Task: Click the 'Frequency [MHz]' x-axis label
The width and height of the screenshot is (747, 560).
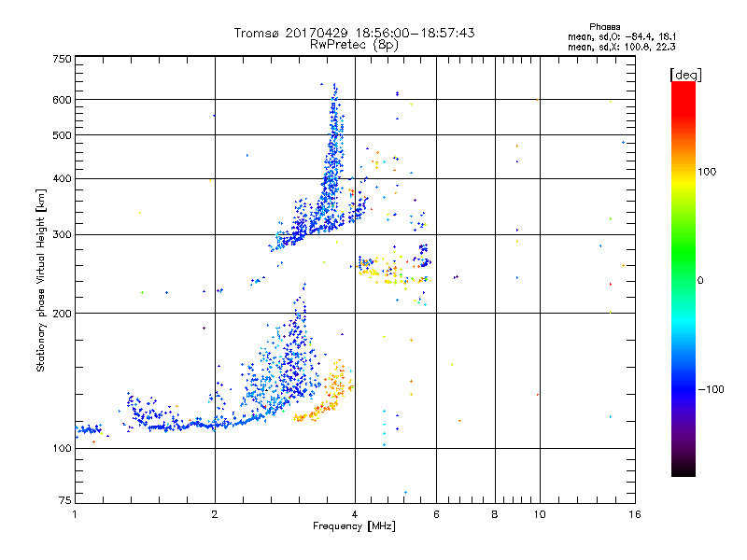Action: tap(354, 526)
